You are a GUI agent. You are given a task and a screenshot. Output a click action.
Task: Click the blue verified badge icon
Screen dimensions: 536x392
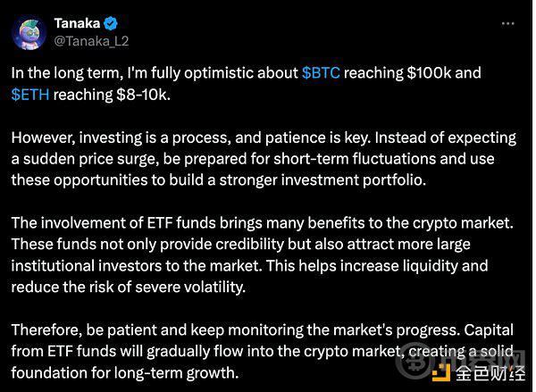[x=111, y=23]
